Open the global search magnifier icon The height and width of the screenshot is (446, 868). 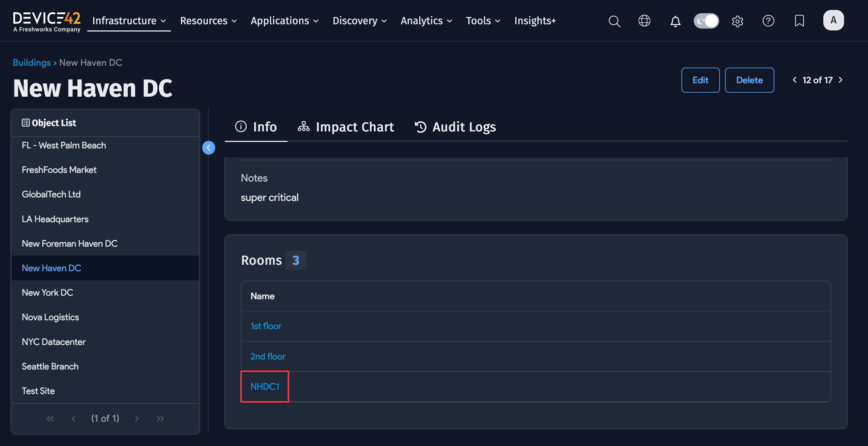(x=614, y=21)
